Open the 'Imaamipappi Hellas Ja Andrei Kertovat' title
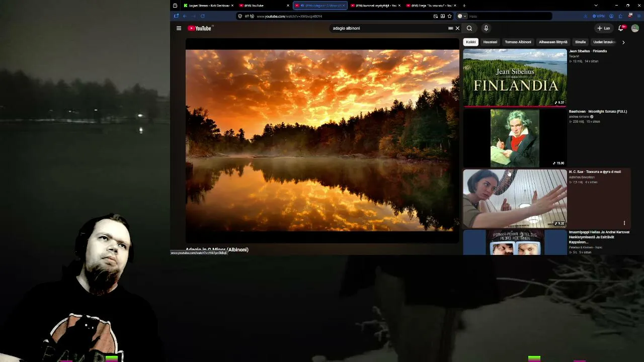The width and height of the screenshot is (644, 362). (599, 237)
